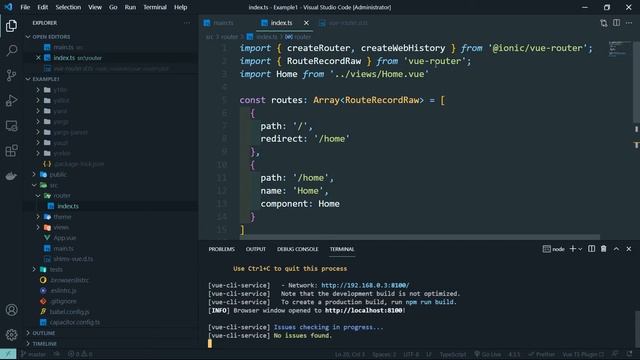Viewport: 640px width, 360px height.
Task: Open the Explorer view in activity bar
Action: point(11,26)
